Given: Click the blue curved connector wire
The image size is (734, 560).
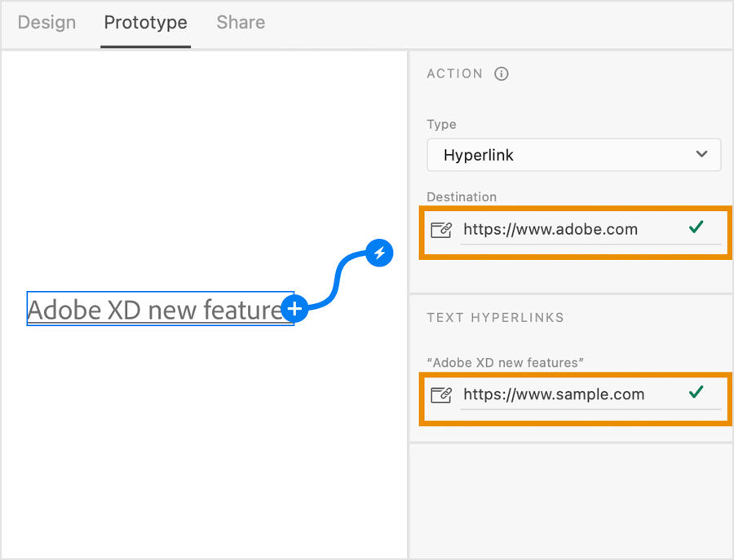Looking at the screenshot, I should pos(336,281).
